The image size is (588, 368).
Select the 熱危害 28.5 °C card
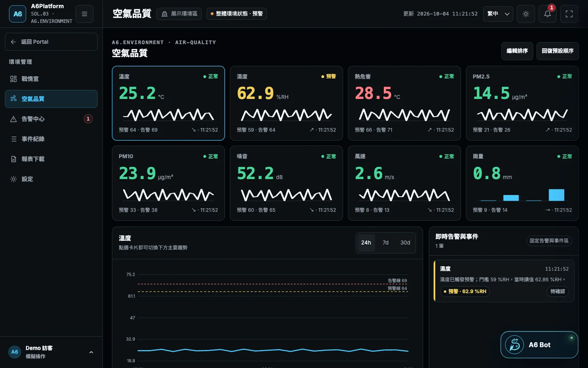pyautogui.click(x=404, y=103)
